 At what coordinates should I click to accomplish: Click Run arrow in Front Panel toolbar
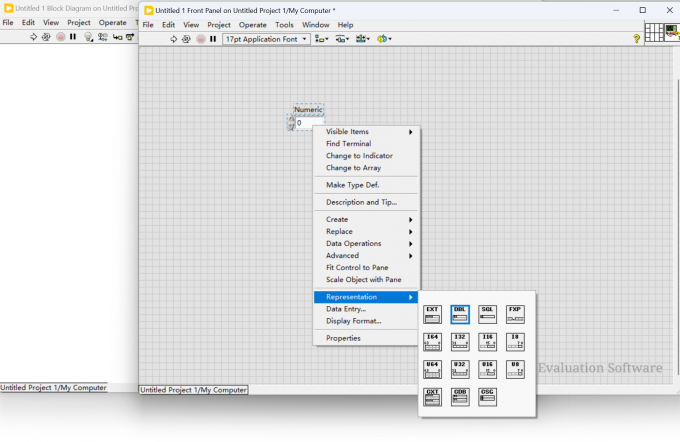173,39
